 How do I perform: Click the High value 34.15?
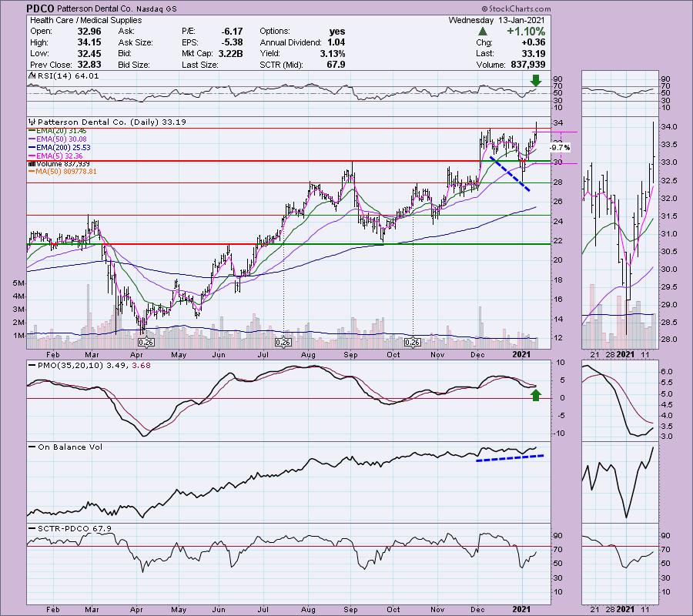89,42
